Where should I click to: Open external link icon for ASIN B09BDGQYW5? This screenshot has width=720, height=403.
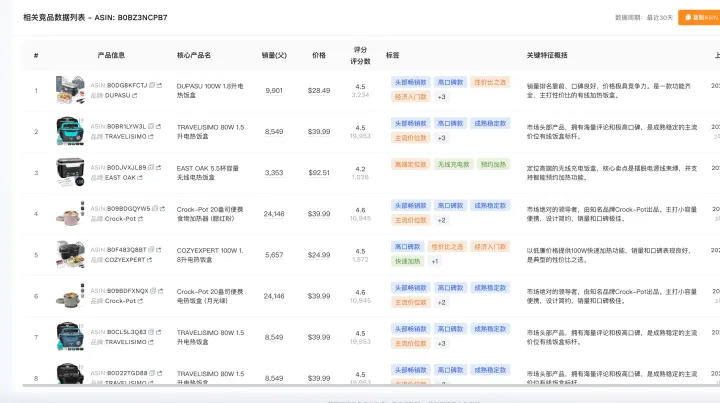[163, 208]
